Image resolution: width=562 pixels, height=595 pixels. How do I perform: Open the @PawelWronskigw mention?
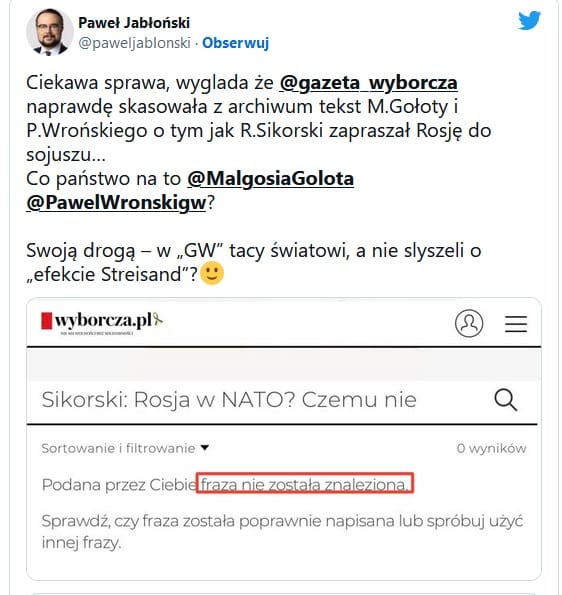tap(116, 203)
